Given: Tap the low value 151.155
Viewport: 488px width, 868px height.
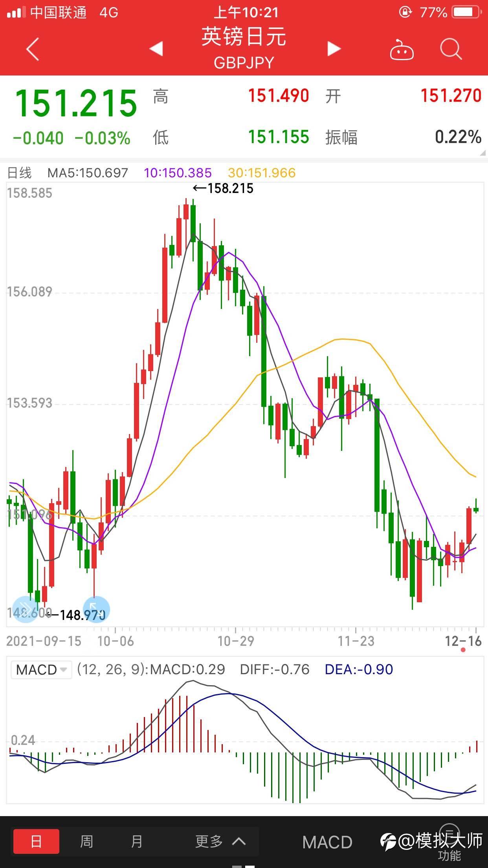Looking at the screenshot, I should (279, 137).
